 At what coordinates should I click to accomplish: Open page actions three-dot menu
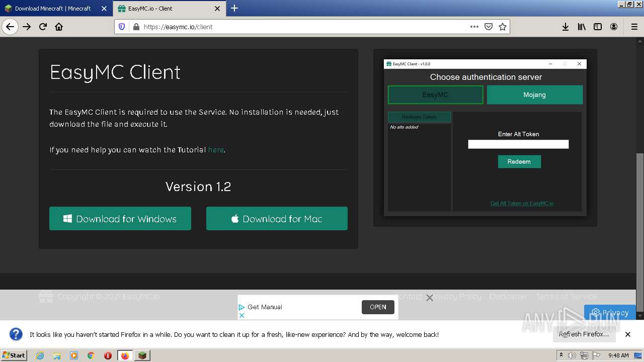click(x=474, y=27)
